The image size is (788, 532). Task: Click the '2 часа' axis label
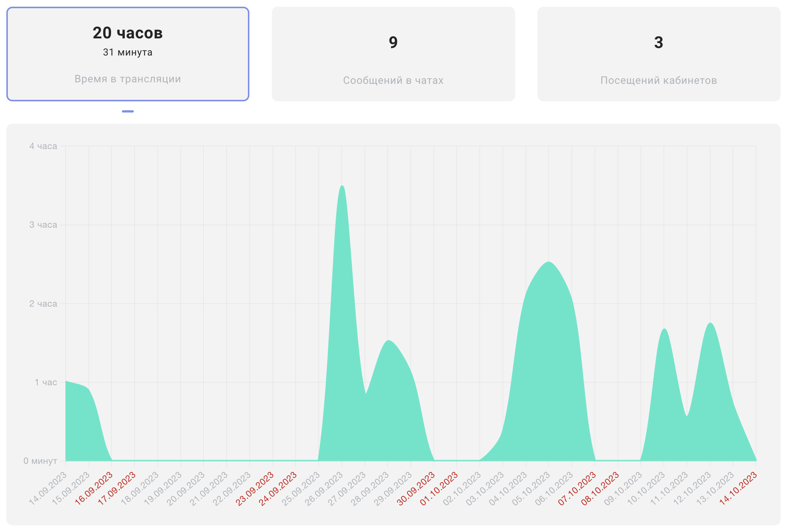(x=43, y=304)
